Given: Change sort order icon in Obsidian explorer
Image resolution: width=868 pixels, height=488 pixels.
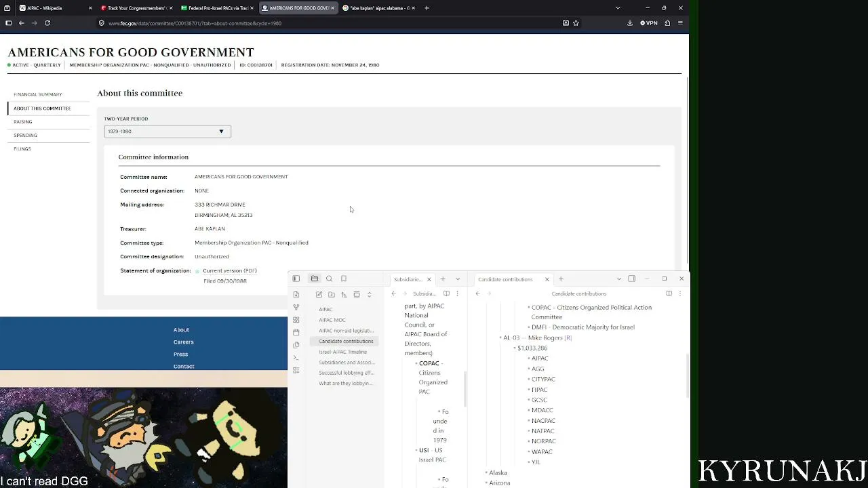Looking at the screenshot, I should (344, 294).
